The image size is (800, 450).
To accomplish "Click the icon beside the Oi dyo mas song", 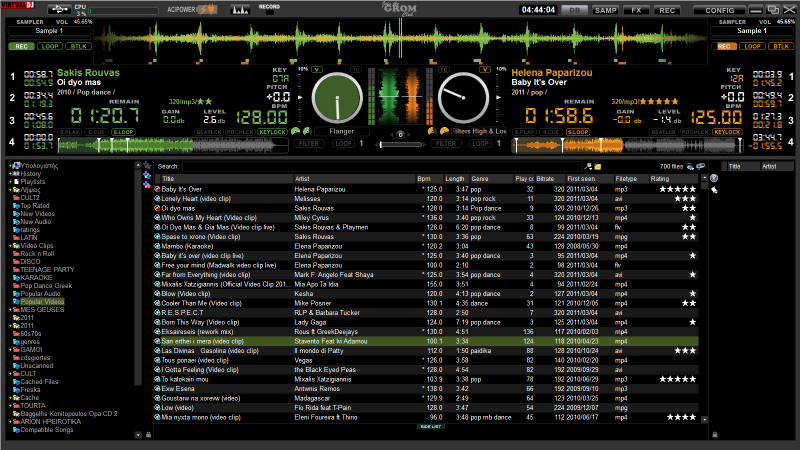I will coord(158,208).
